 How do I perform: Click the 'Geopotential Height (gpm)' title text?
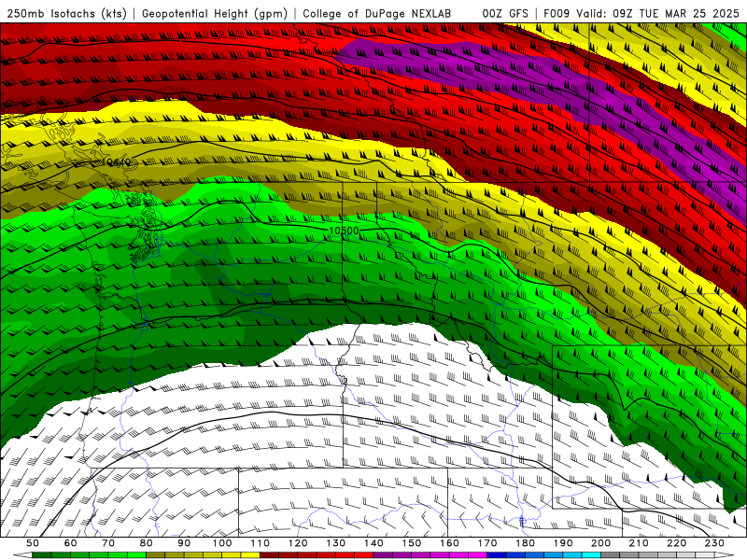tap(215, 14)
